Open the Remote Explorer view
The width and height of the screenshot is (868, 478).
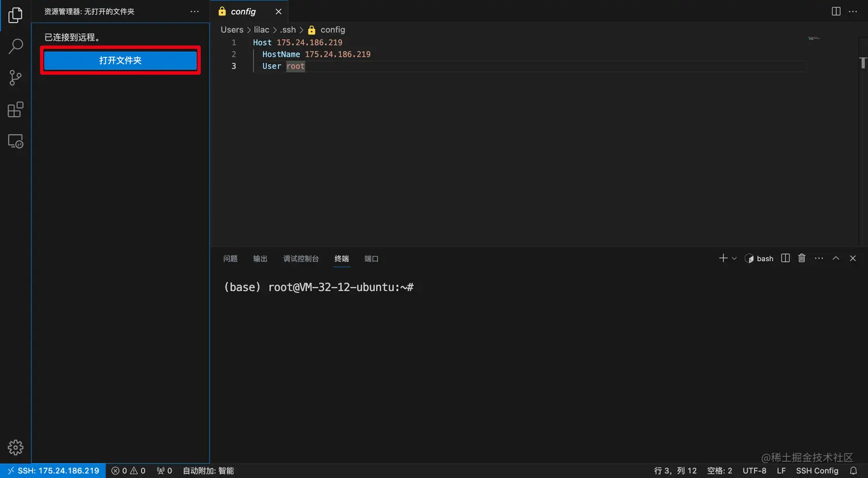pos(15,141)
